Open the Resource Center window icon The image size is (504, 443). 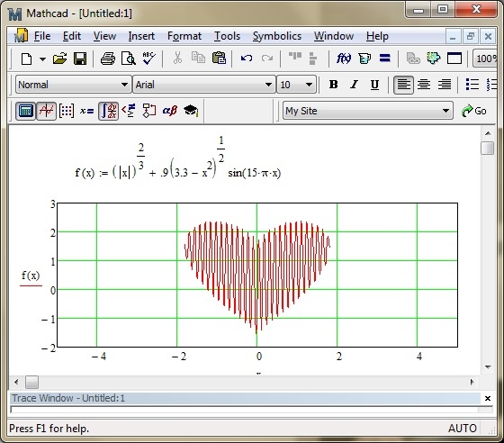(x=454, y=59)
